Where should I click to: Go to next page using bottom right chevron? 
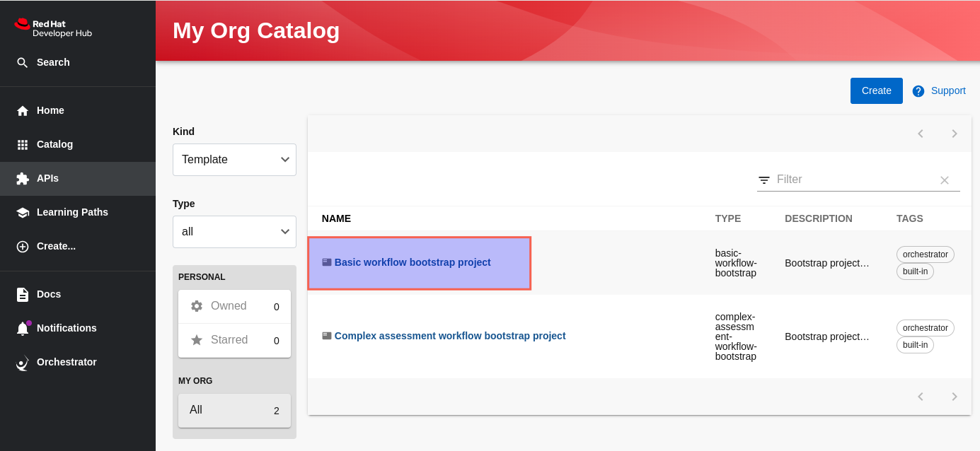[955, 397]
